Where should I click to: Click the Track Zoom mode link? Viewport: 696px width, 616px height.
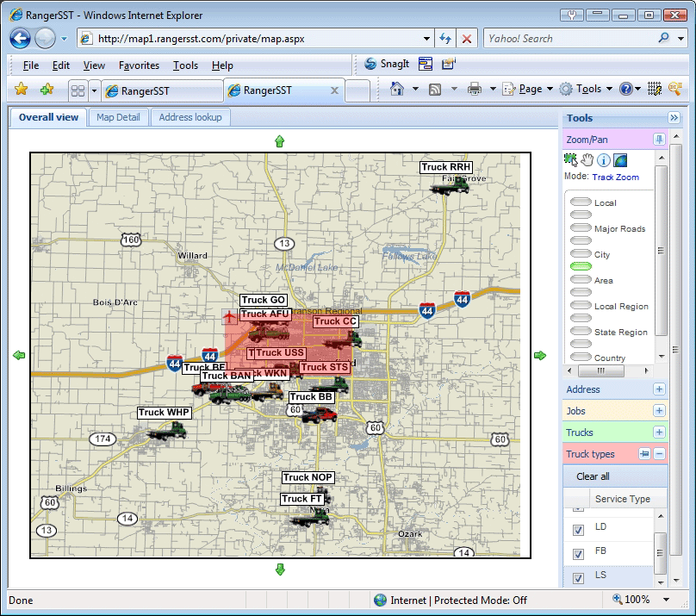615,177
